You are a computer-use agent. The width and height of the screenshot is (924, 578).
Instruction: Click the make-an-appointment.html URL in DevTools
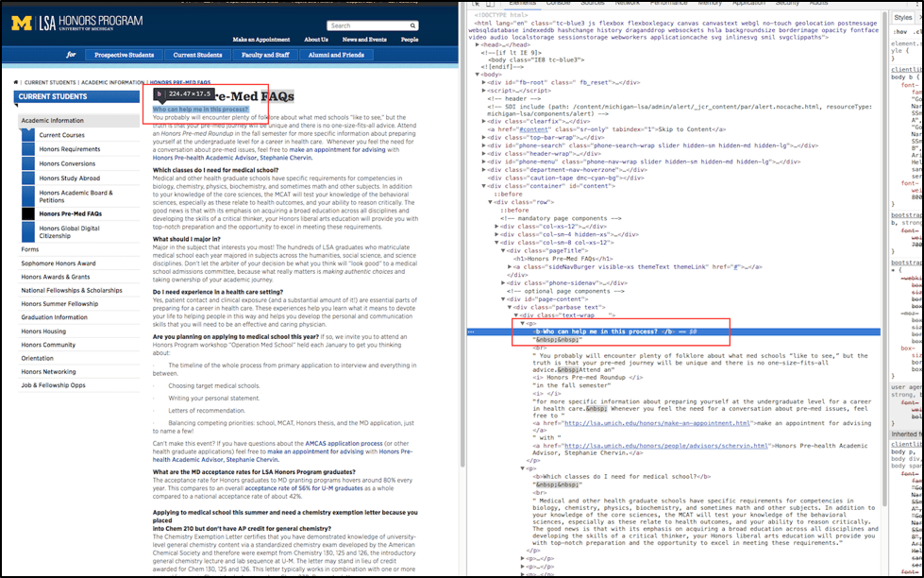(x=658, y=423)
